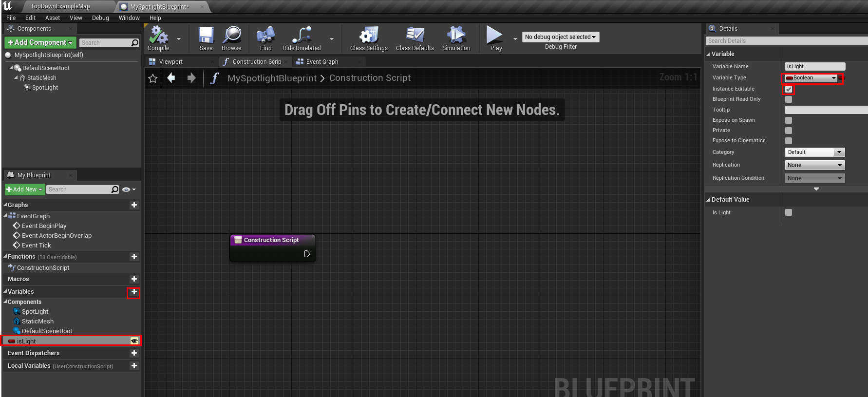868x397 pixels.
Task: Open Hide Unrelated options arrow
Action: (332, 39)
